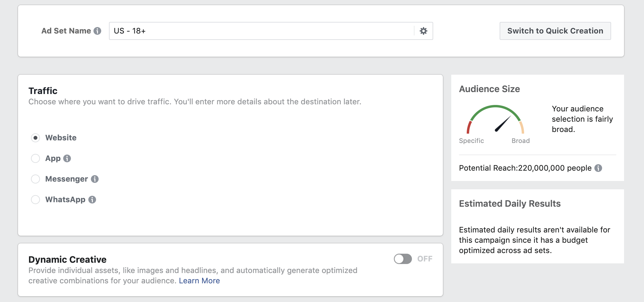Click Switch to Quick Creation button

(555, 31)
